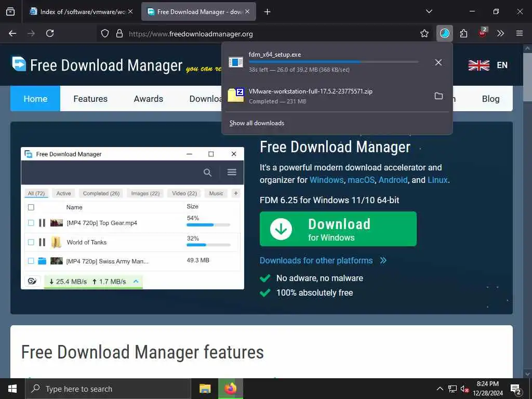532x399 pixels.
Task: Pause icon beside World of Tanks
Action: pos(42,242)
